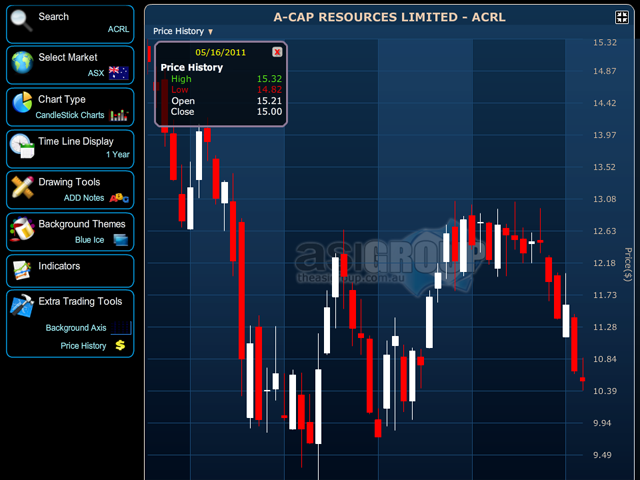Image resolution: width=640 pixels, height=480 pixels.
Task: Click the small candlestick bars icon
Action: pyautogui.click(x=119, y=115)
